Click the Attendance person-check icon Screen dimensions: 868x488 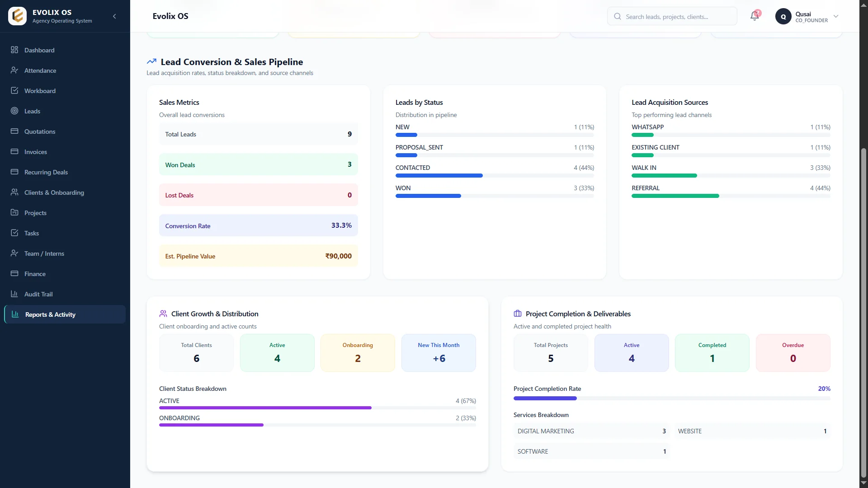click(14, 70)
